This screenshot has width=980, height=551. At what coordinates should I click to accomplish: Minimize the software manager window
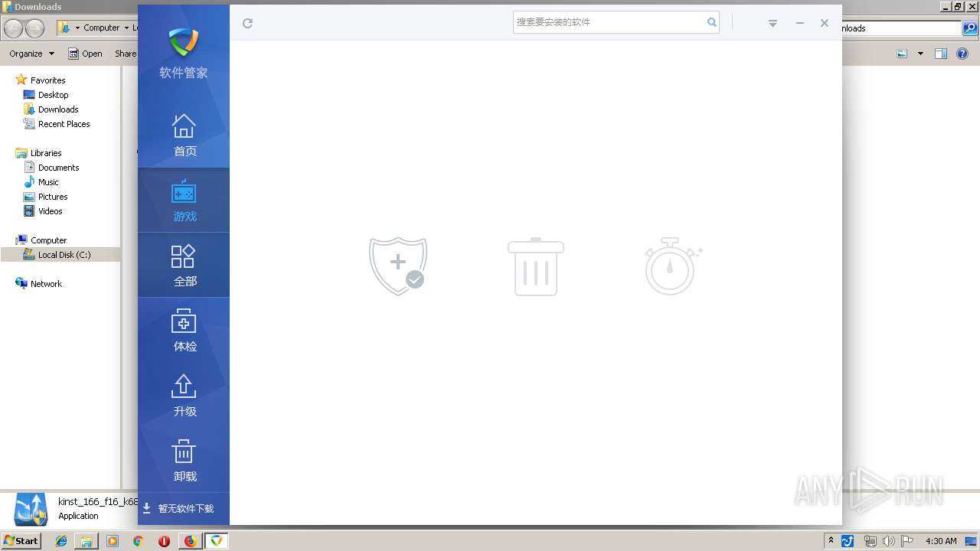799,23
